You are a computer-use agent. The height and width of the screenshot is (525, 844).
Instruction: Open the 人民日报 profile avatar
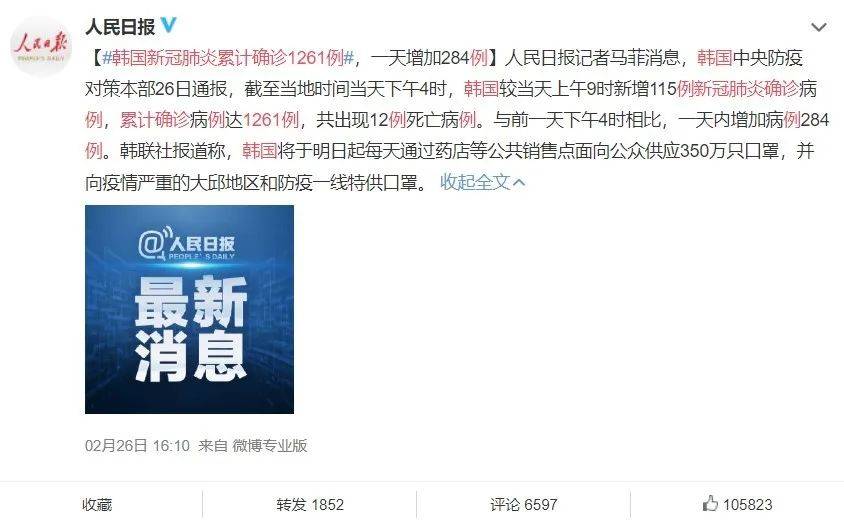point(41,46)
